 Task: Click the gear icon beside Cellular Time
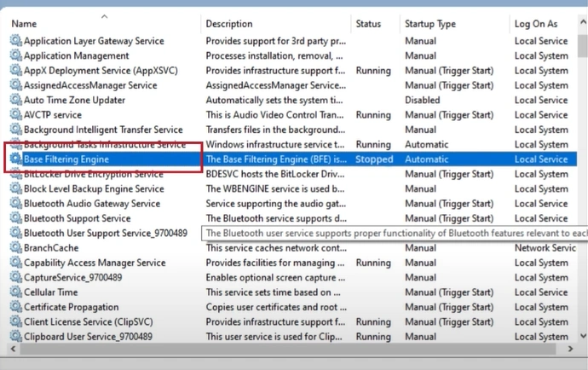pyautogui.click(x=15, y=292)
